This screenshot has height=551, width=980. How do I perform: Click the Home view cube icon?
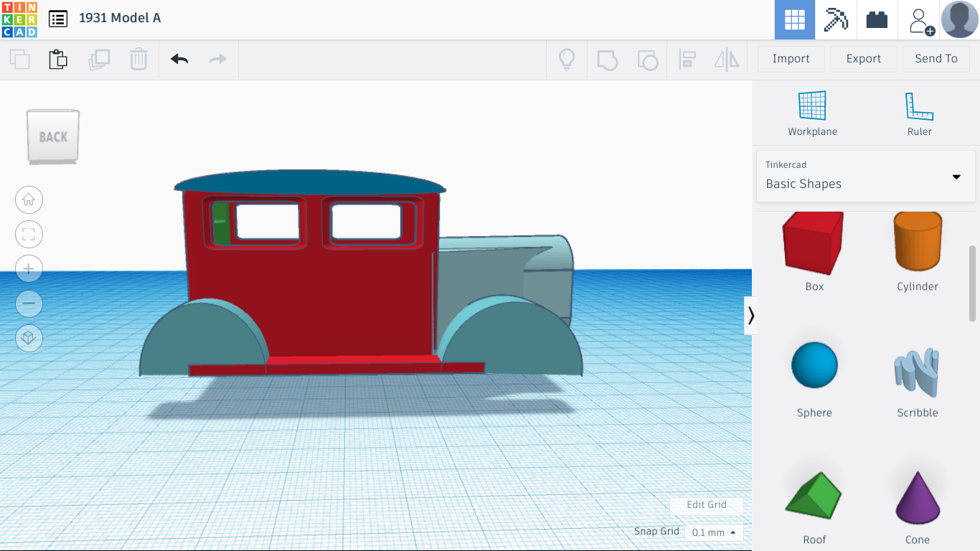click(29, 199)
